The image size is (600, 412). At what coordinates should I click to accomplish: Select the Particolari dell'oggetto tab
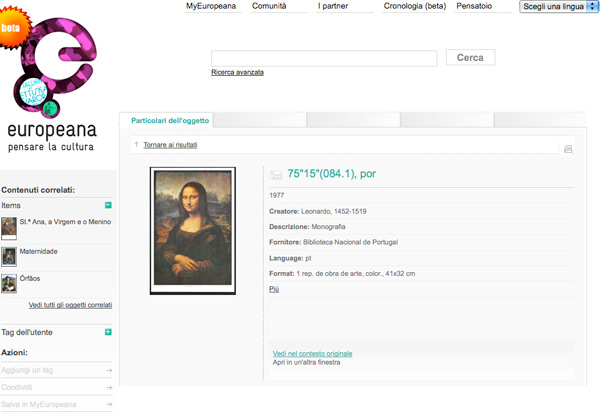169,120
